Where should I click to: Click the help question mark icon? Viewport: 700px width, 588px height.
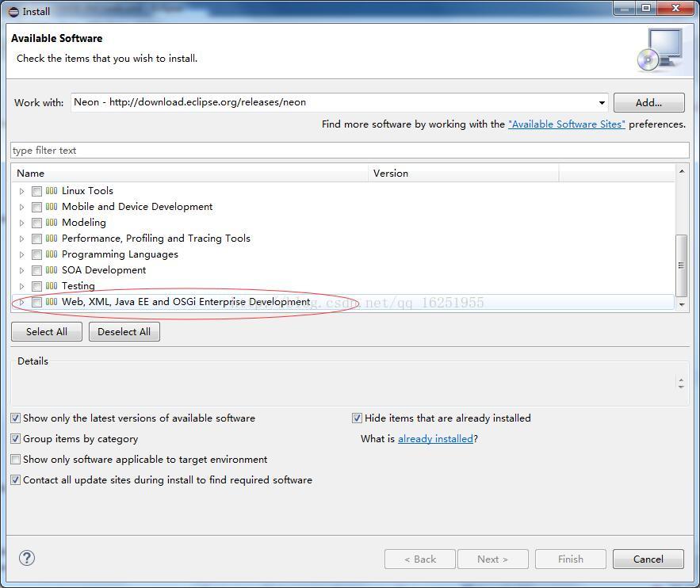pyautogui.click(x=26, y=558)
